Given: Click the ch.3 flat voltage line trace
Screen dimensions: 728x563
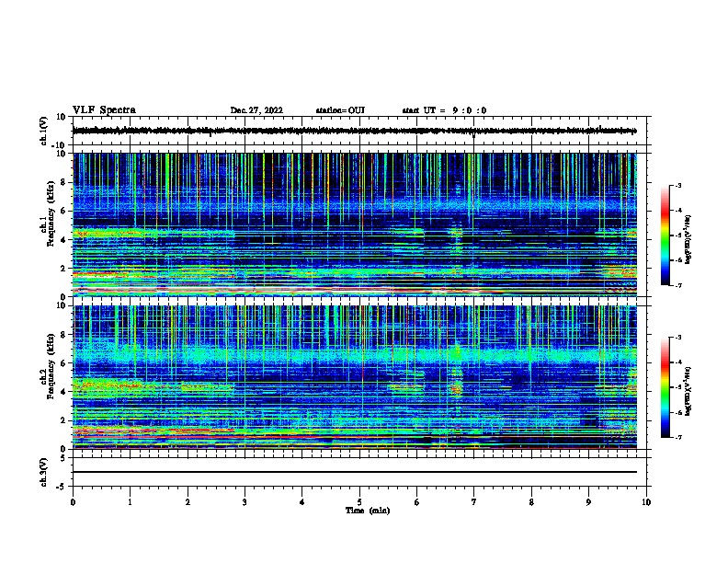Looking at the screenshot, I should coord(354,472).
